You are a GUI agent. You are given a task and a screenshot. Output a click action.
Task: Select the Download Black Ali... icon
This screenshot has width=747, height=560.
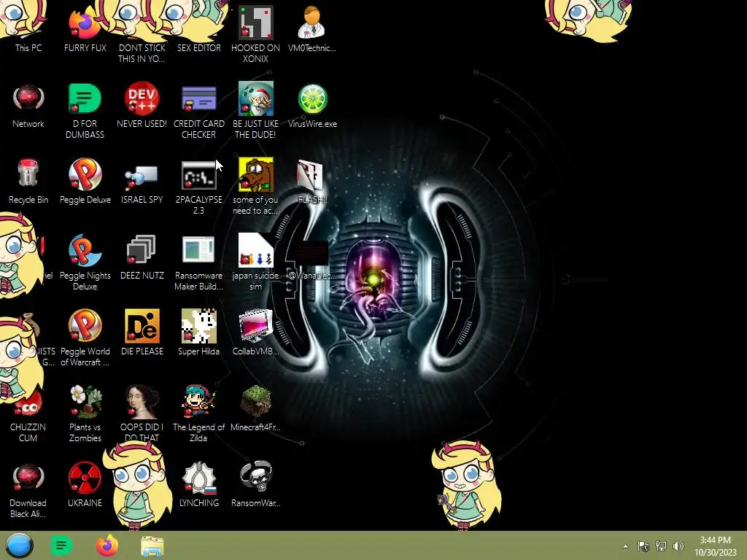[x=28, y=491]
